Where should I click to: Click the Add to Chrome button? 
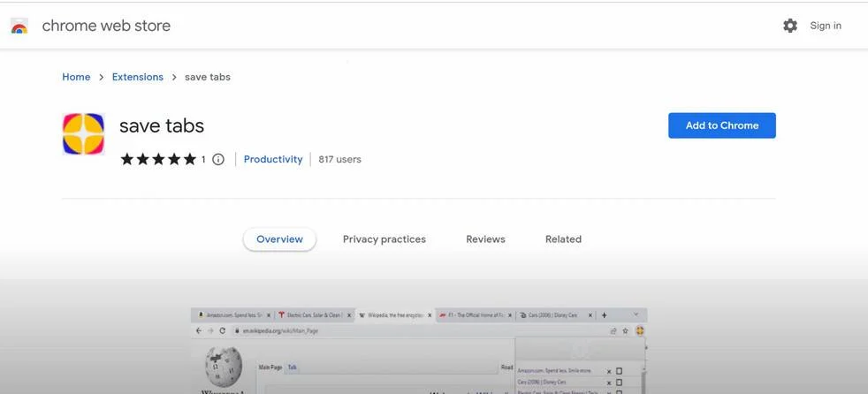[722, 125]
